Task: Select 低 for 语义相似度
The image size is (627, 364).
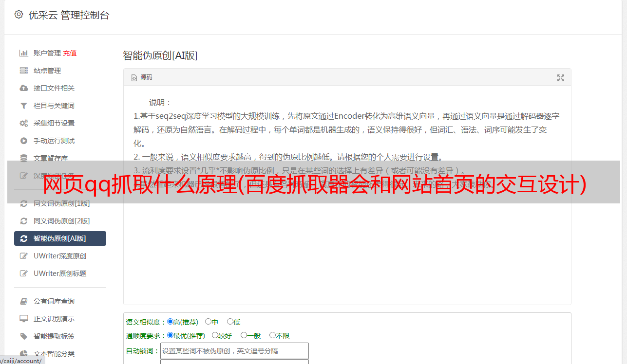Action: click(x=230, y=322)
